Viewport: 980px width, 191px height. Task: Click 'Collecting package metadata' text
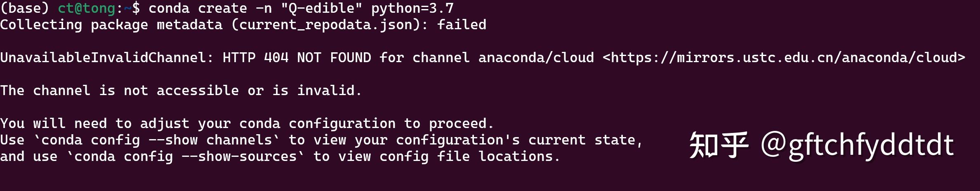pos(111,25)
